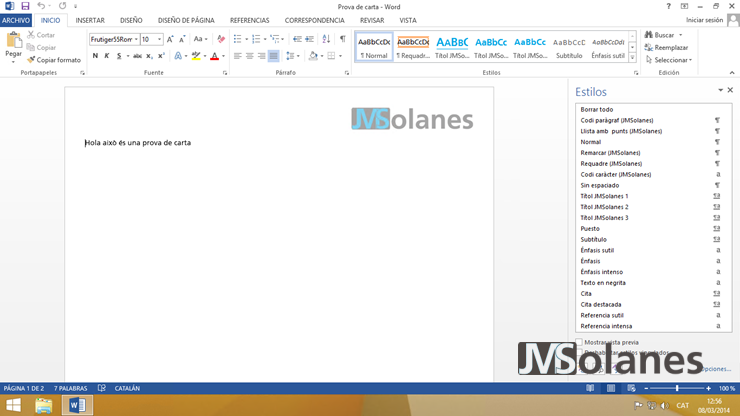Align text right

[261, 56]
